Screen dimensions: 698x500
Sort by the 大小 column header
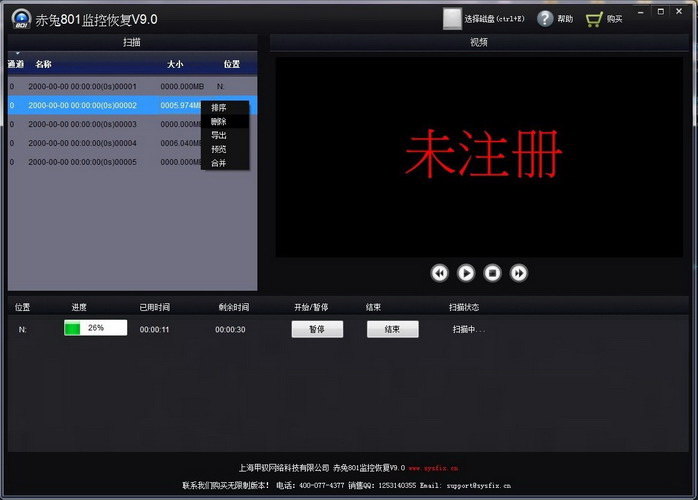(175, 64)
